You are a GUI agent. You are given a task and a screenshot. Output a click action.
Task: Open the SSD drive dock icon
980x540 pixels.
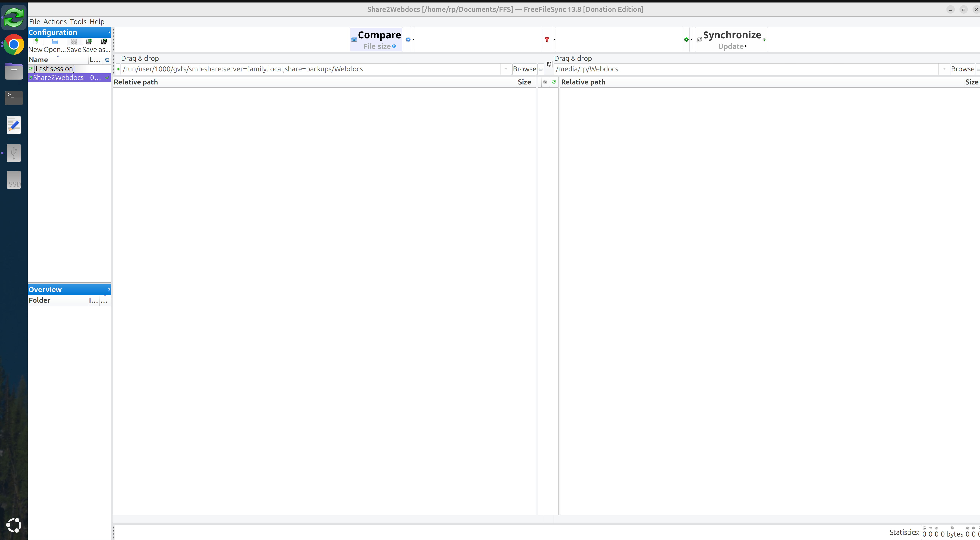14,180
